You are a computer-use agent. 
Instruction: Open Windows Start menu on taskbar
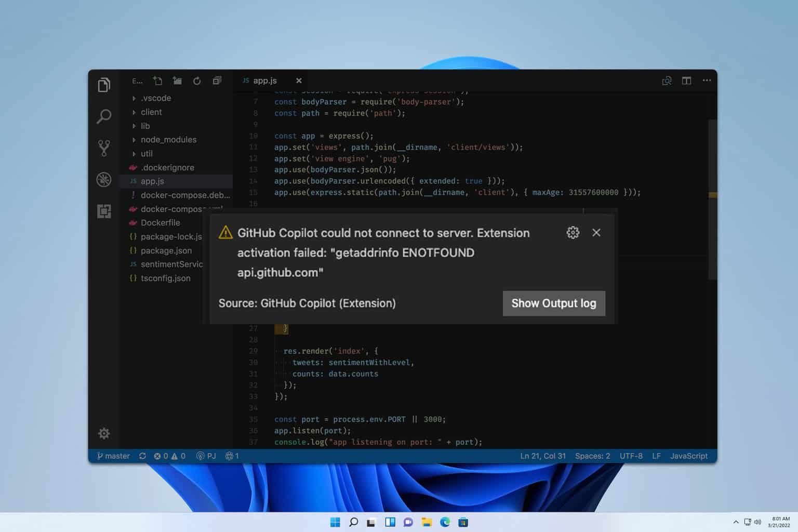pyautogui.click(x=335, y=522)
